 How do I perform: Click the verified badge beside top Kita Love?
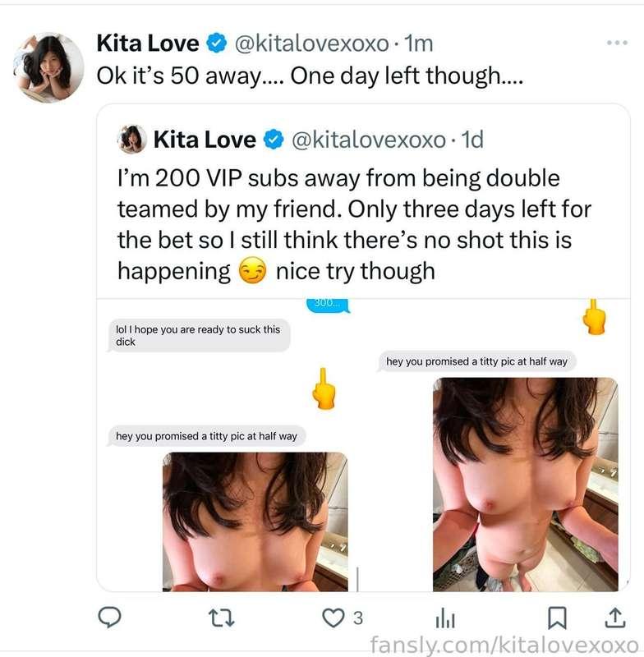tap(217, 43)
